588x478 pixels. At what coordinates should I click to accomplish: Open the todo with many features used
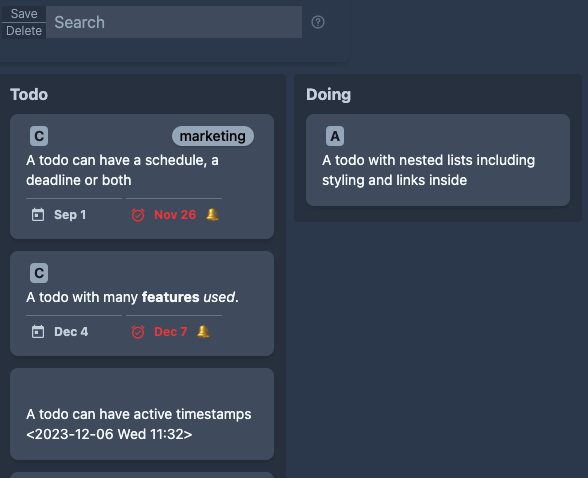tap(142, 304)
